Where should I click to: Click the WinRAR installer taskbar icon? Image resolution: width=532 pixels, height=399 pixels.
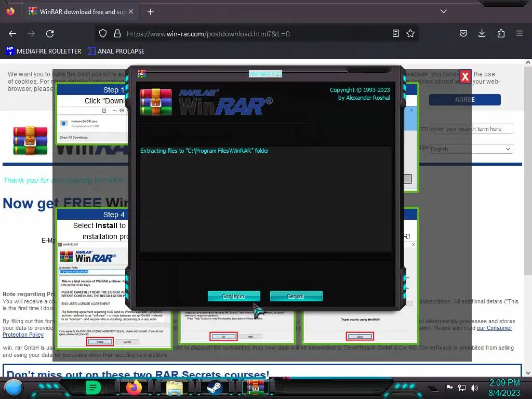(x=255, y=387)
